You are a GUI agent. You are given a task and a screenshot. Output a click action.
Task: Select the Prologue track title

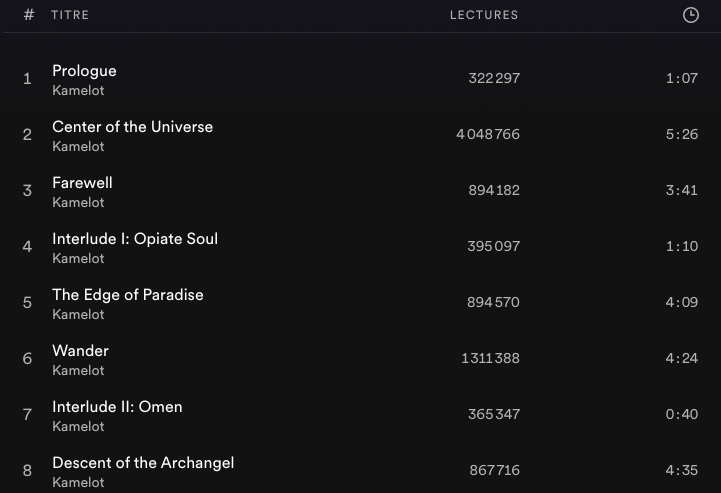(84, 71)
